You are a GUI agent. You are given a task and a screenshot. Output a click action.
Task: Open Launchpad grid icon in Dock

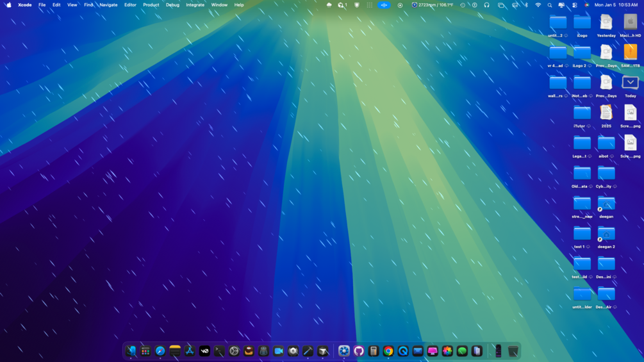[x=145, y=351]
